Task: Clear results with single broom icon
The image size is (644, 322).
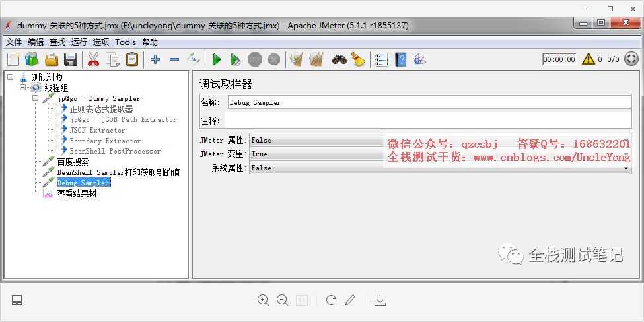Action: (x=297, y=59)
